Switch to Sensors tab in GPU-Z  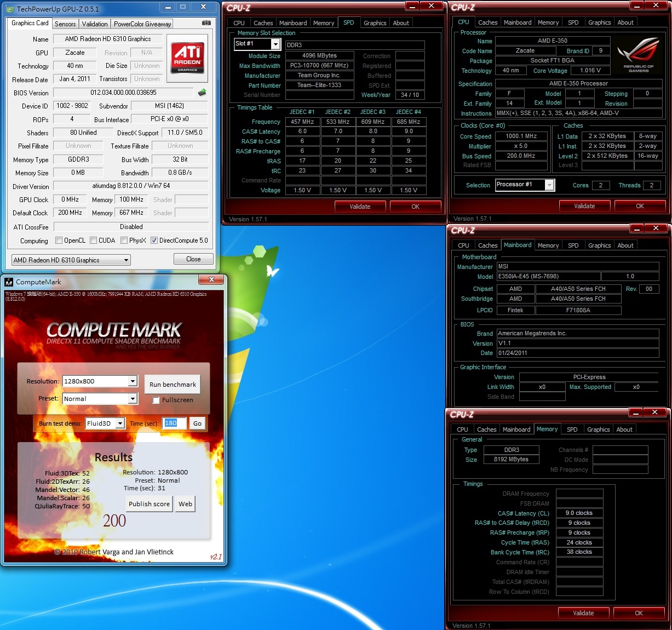65,24
